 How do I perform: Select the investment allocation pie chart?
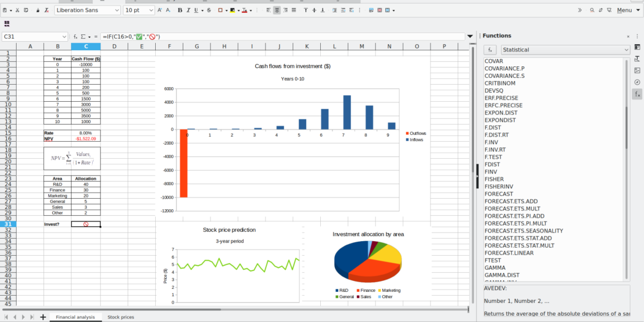[368, 262]
